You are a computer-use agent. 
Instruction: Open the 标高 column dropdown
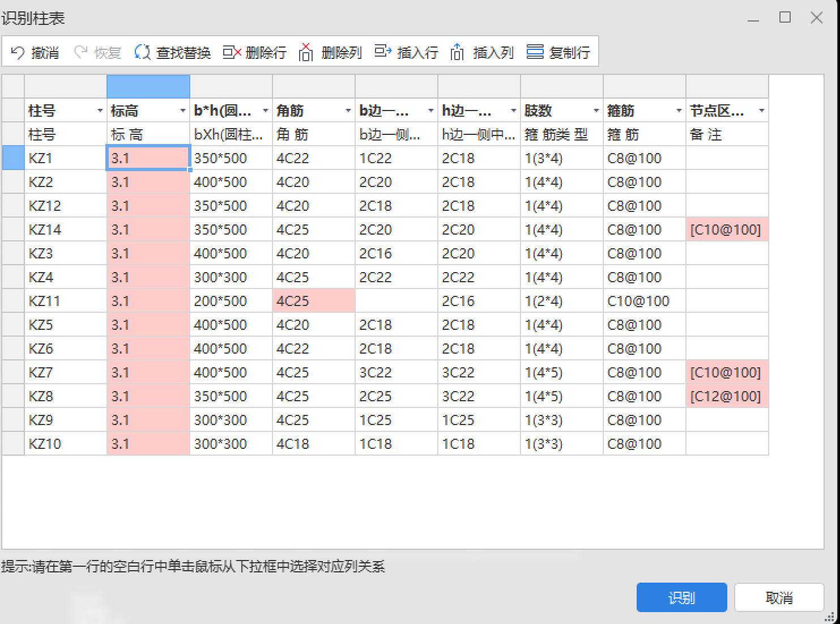coord(182,111)
